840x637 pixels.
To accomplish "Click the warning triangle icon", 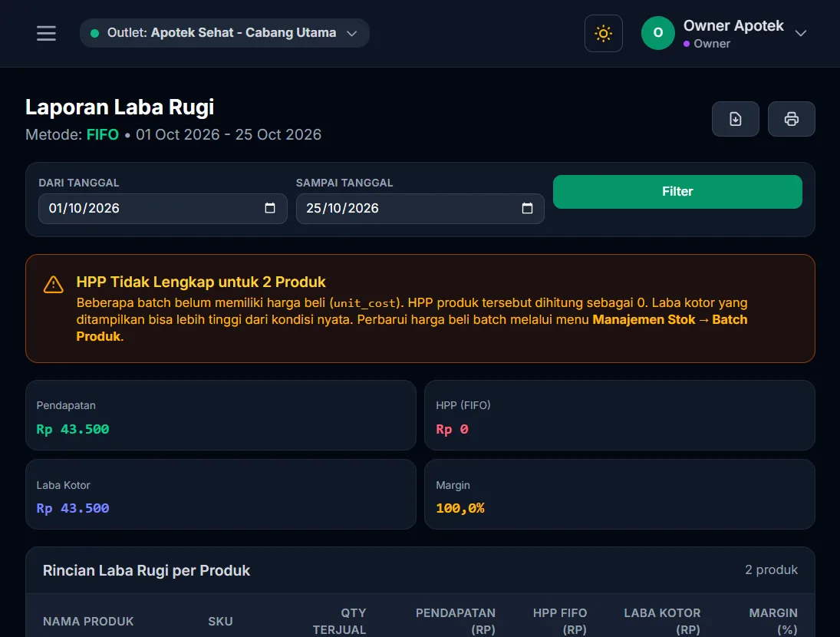I will (x=54, y=285).
